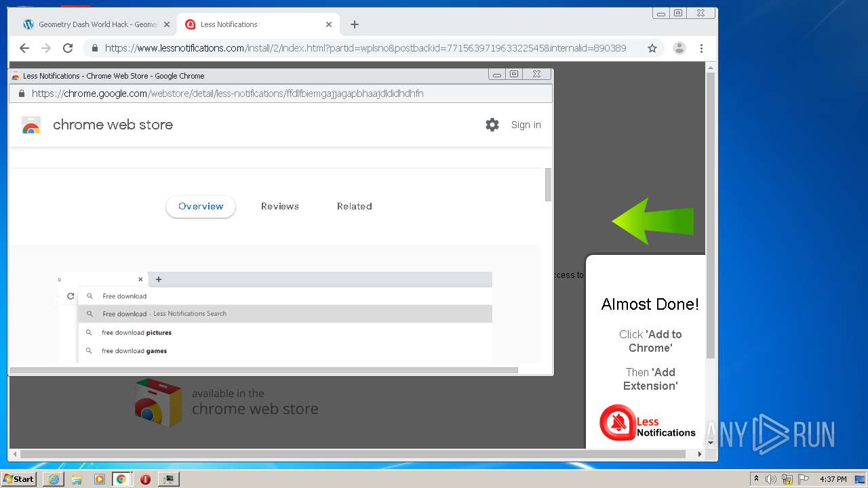Click main page scrollbar up arrow
868x488 pixels.
click(x=711, y=67)
